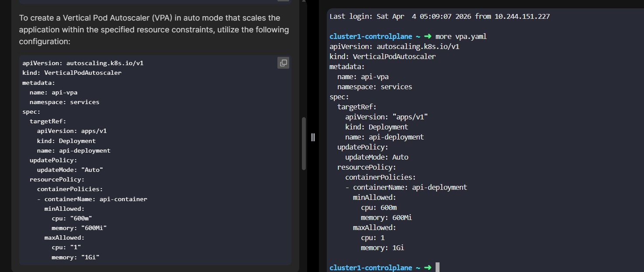
Task: Click 'namespace: services' line in terminal
Action: [374, 87]
